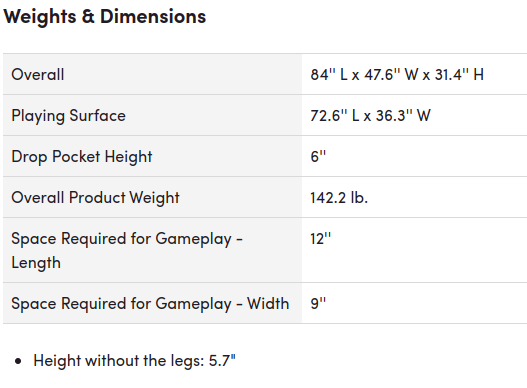The width and height of the screenshot is (527, 388).
Task: Click the gameplay width value 9"
Action: [318, 304]
